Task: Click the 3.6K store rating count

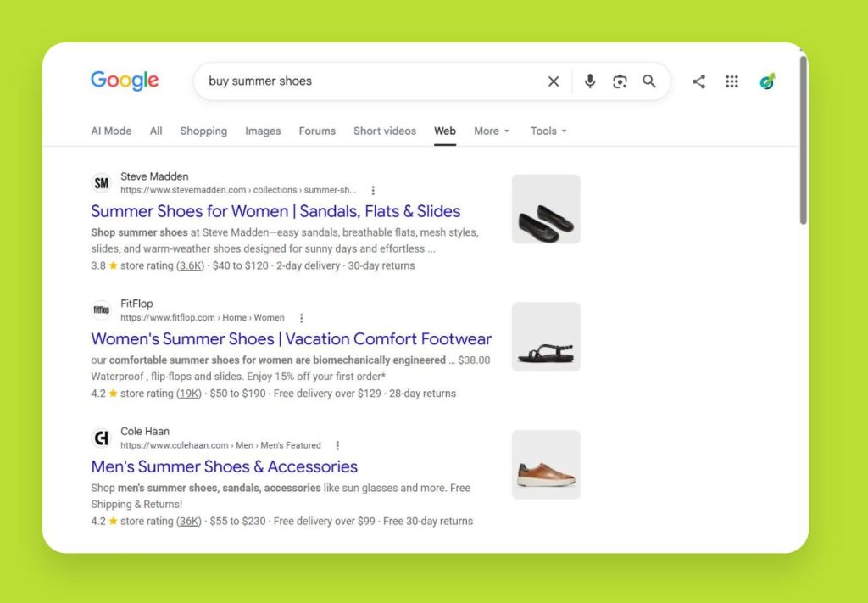Action: pos(191,265)
